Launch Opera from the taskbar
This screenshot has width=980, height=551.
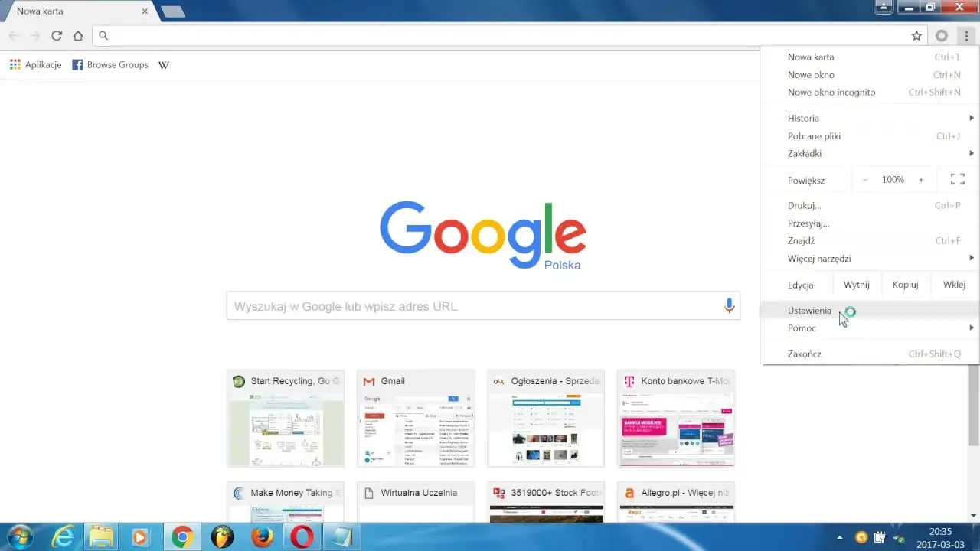302,536
